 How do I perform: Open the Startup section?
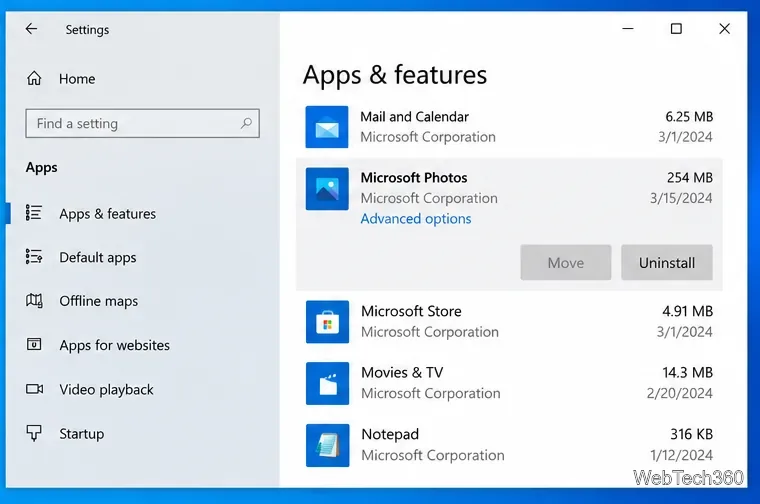coord(81,434)
